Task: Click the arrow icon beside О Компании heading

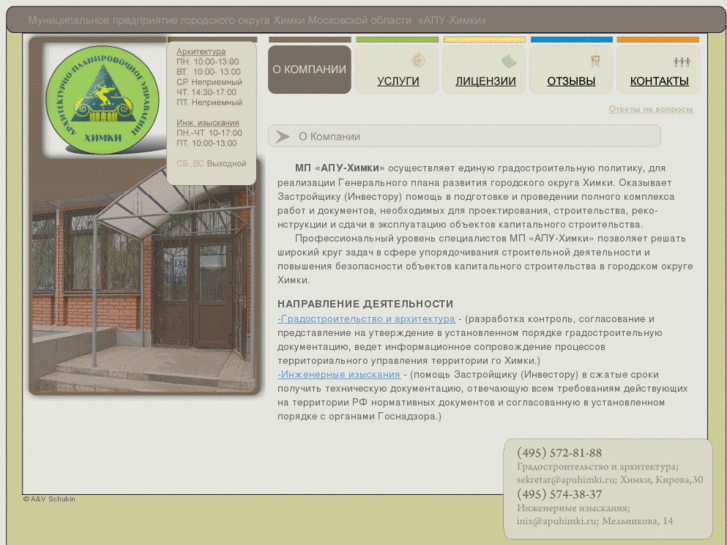Action: (x=282, y=136)
